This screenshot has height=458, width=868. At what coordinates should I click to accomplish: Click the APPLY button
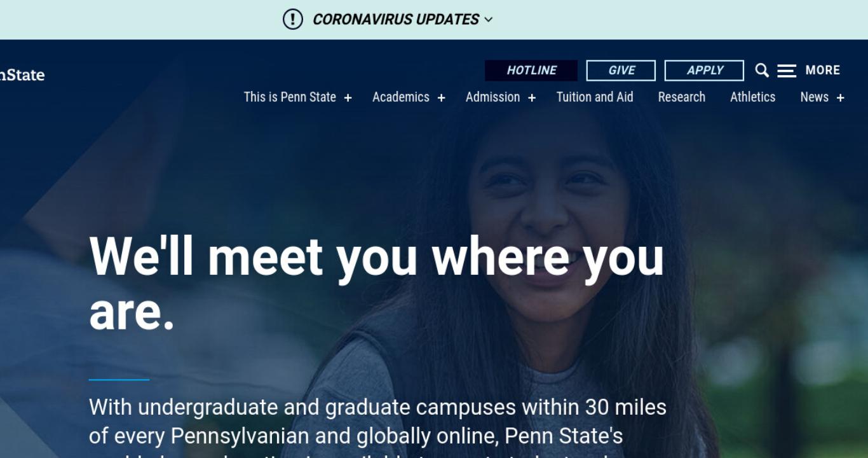point(704,71)
